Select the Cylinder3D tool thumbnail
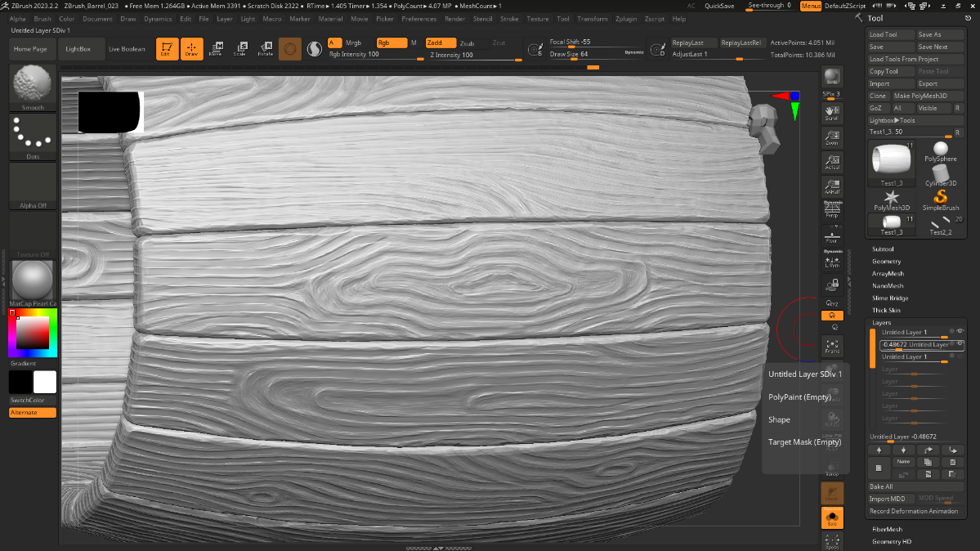The image size is (980, 551). click(x=941, y=176)
